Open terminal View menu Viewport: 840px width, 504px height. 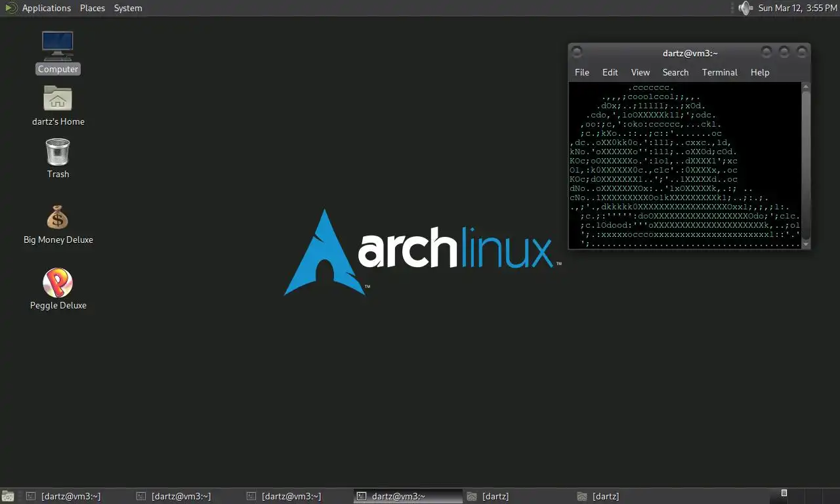tap(640, 72)
